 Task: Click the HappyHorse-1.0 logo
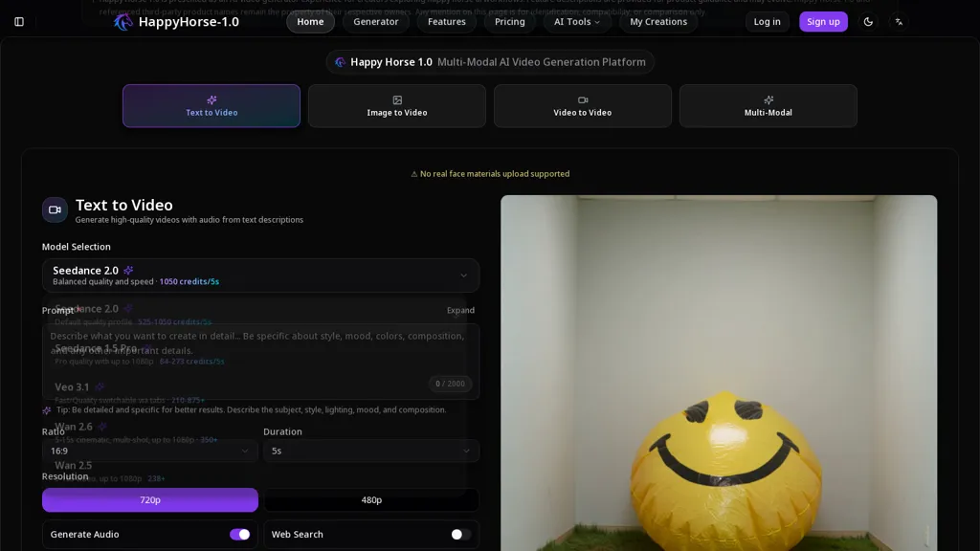(176, 22)
